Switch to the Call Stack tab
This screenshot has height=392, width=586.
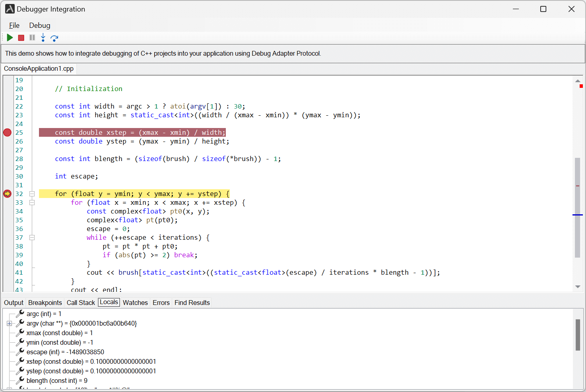(81, 303)
